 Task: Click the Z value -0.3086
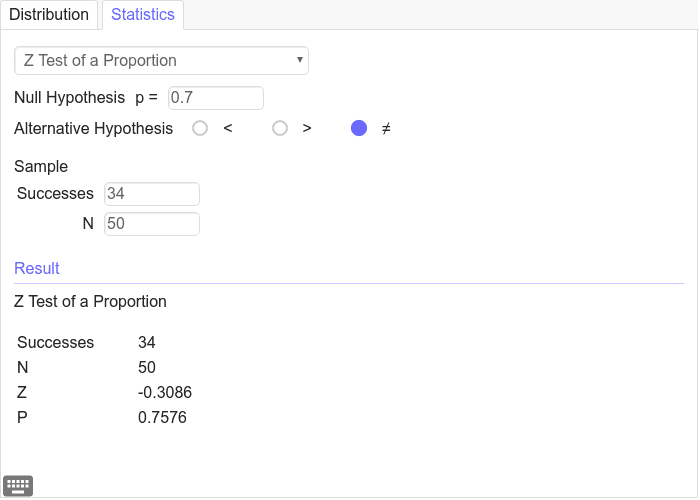click(165, 392)
